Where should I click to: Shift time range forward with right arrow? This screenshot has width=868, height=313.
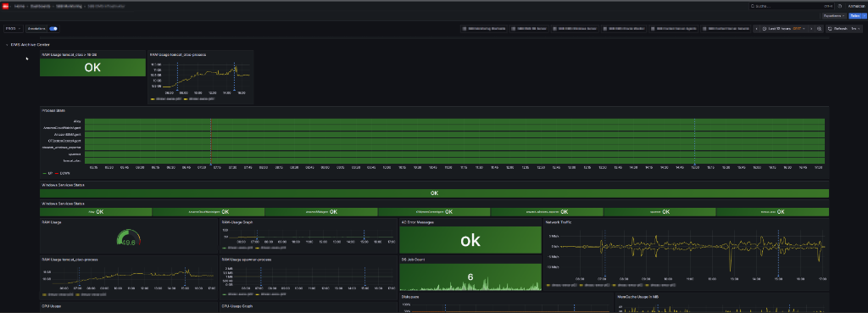[812, 28]
